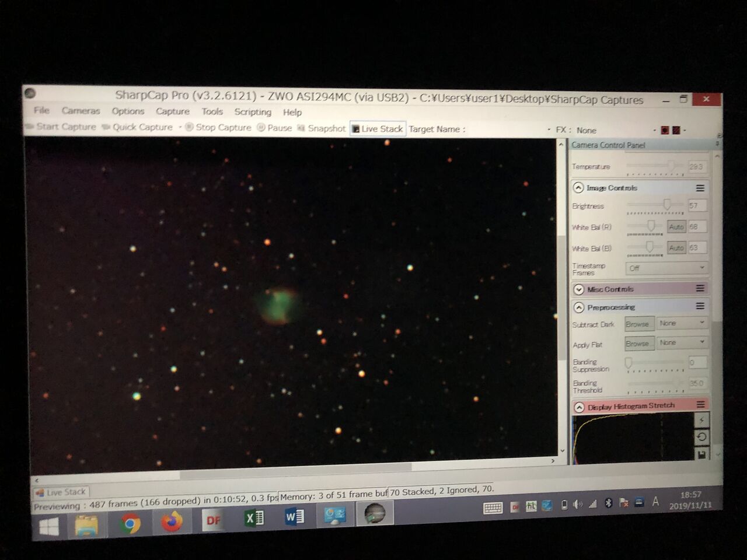Image resolution: width=747 pixels, height=560 pixels.
Task: Open File Explorer from taskbar
Action: [x=88, y=525]
